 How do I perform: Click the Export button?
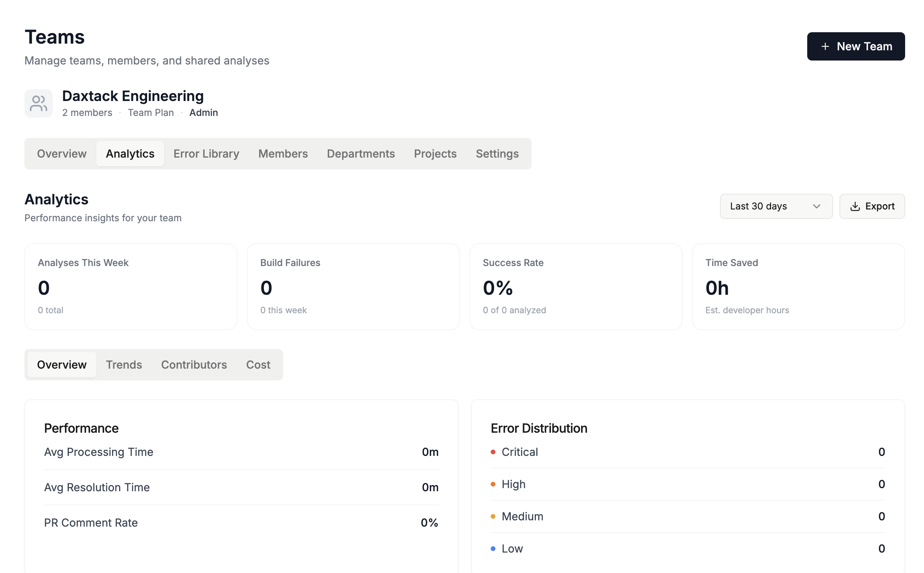(872, 206)
